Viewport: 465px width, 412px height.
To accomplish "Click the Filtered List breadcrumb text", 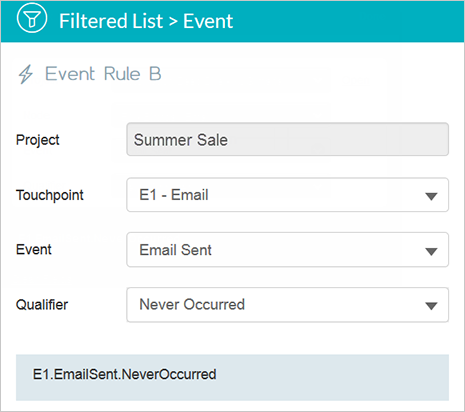I will 111,21.
